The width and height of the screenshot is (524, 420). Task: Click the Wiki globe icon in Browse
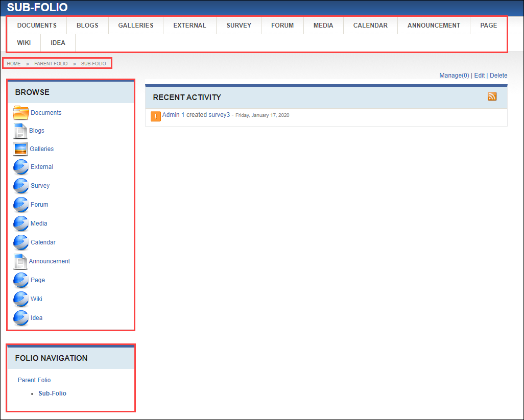tap(20, 299)
